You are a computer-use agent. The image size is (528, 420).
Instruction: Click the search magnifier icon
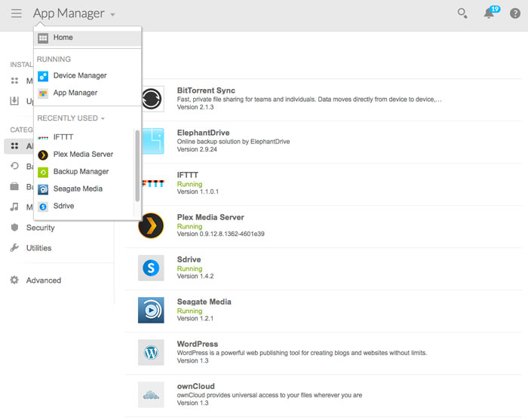pyautogui.click(x=462, y=14)
